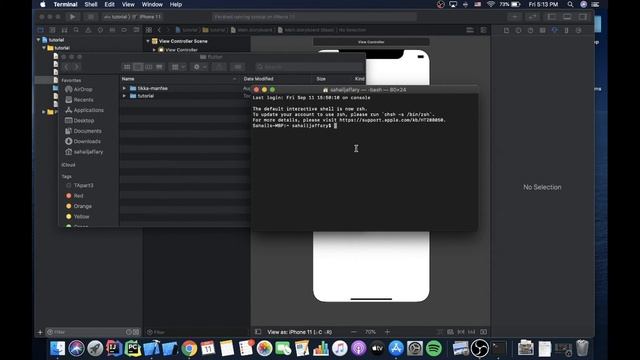Click Finder share button
This screenshot has height=360, width=640.
point(219,67)
